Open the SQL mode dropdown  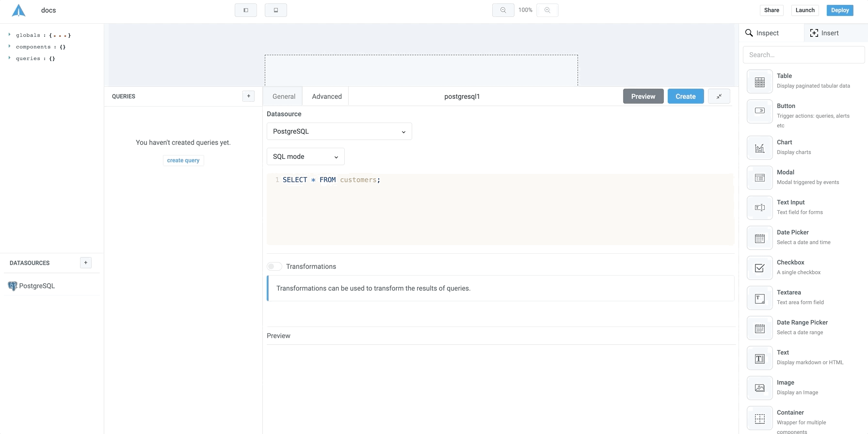[305, 156]
